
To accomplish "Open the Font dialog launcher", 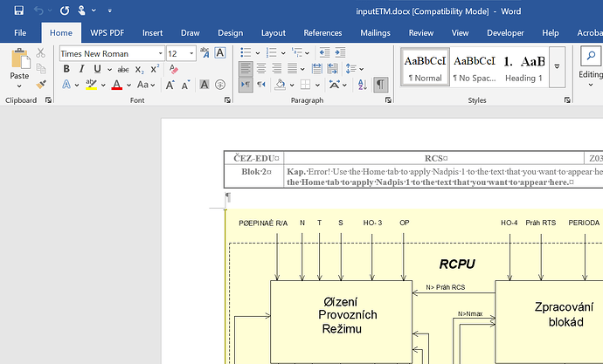I will click(226, 101).
